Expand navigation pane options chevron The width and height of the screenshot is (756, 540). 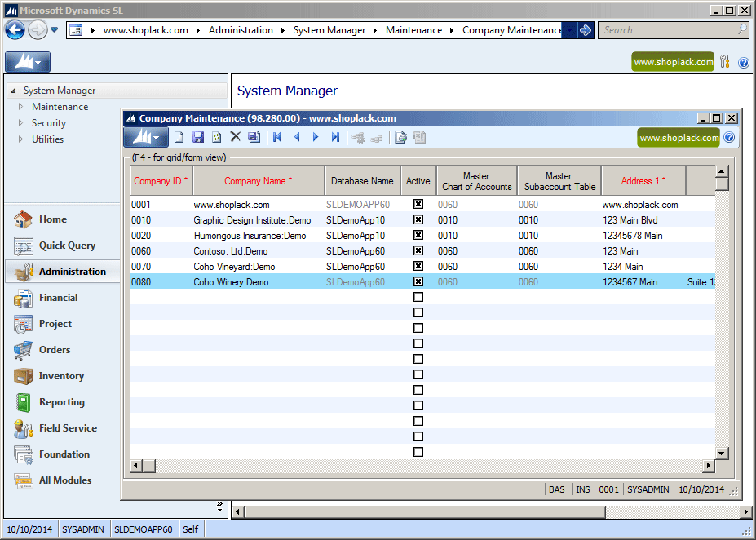pos(220,507)
